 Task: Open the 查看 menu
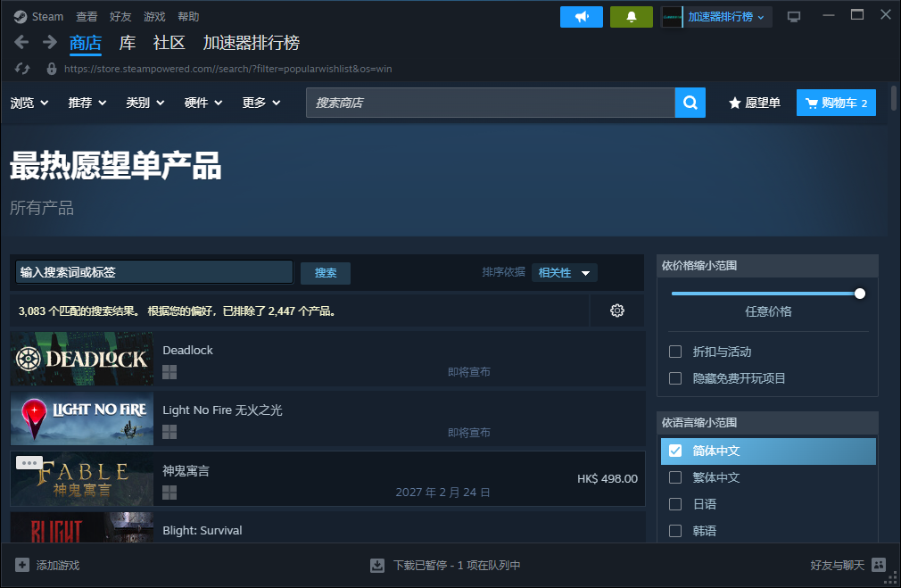click(x=87, y=17)
